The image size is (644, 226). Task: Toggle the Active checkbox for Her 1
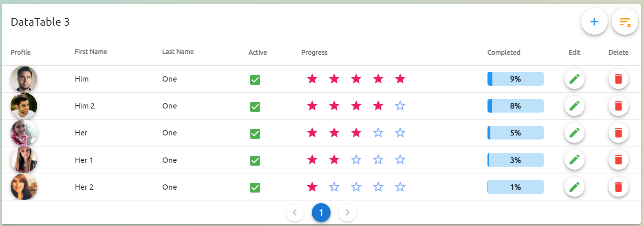pyautogui.click(x=255, y=161)
